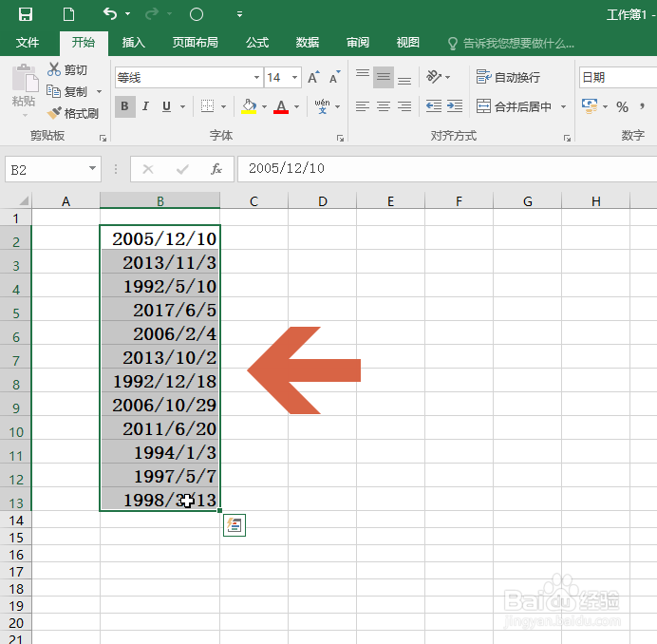657x644 pixels.
Task: Open the 视图 tab
Action: point(408,43)
